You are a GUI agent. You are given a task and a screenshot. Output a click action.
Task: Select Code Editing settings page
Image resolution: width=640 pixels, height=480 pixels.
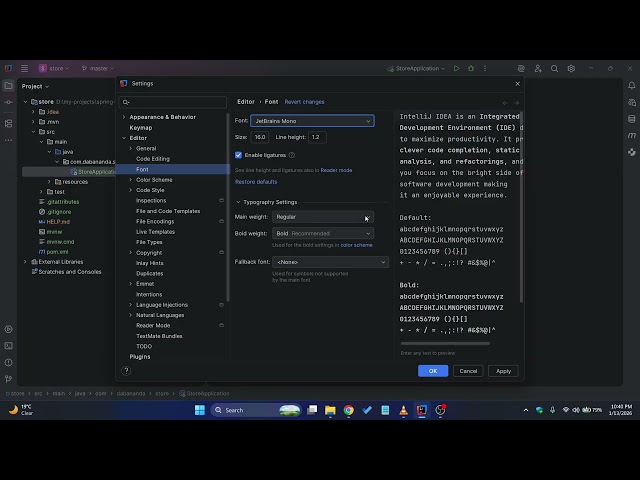[153, 159]
